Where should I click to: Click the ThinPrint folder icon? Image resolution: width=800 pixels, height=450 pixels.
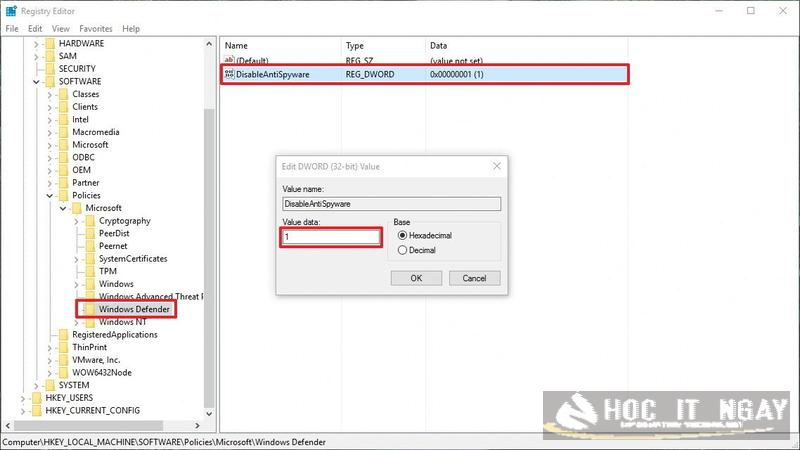pyautogui.click(x=63, y=347)
